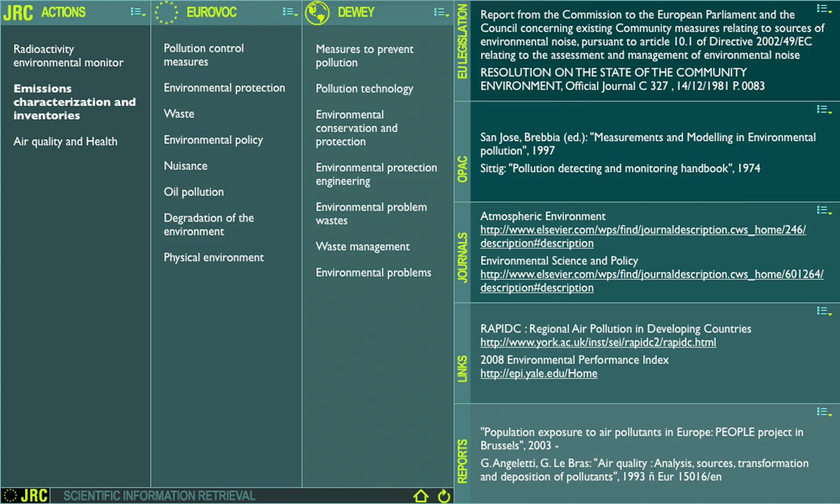Open the RAPIDC york.ac.uk link
The width and height of the screenshot is (840, 504).
[x=598, y=342]
